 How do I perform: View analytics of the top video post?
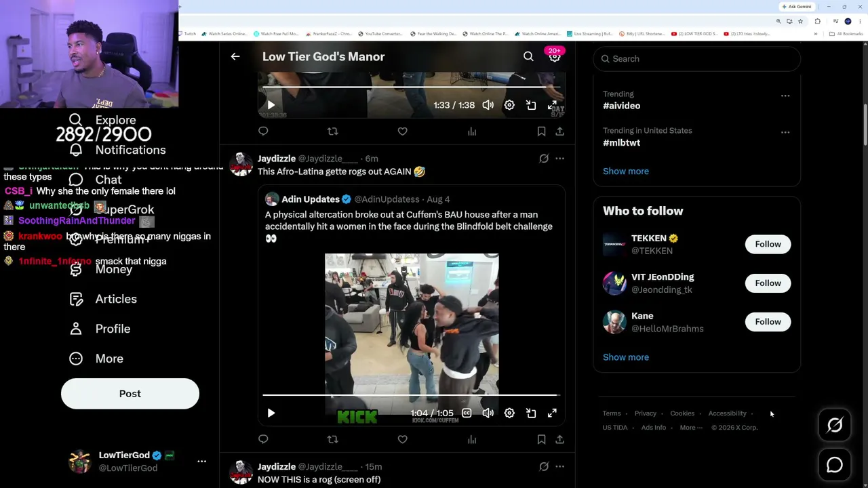tap(472, 131)
